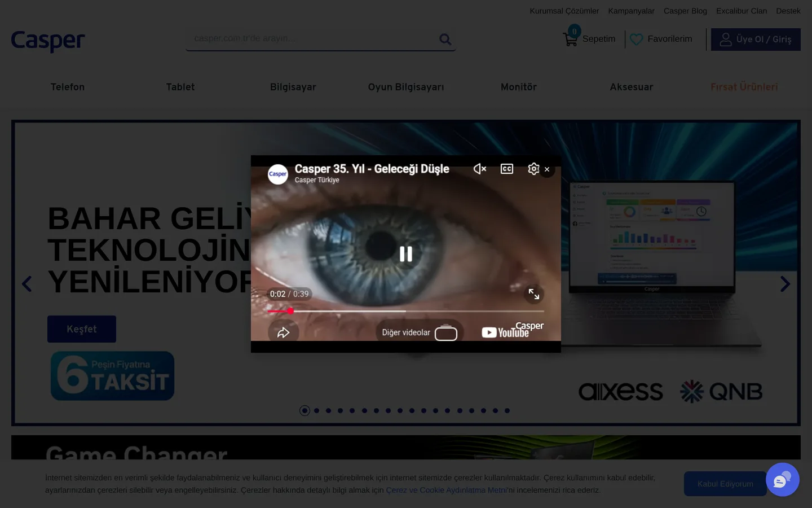Open video title Casper 35. Yıl - Geleceği Düşle
Viewport: 812px width, 508px height.
[372, 169]
